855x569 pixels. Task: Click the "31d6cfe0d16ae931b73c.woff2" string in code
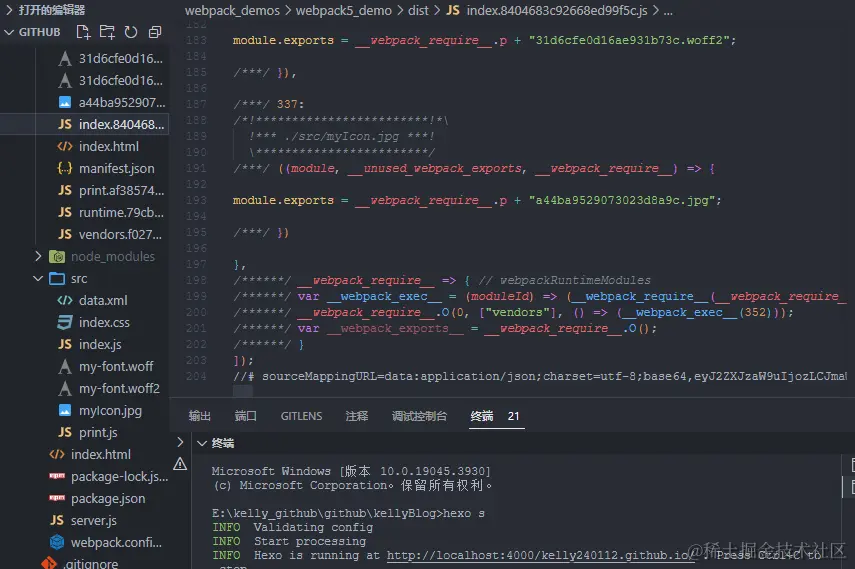tap(629, 40)
